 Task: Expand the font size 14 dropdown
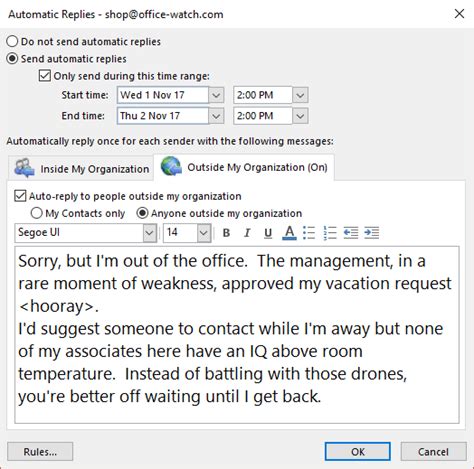204,233
